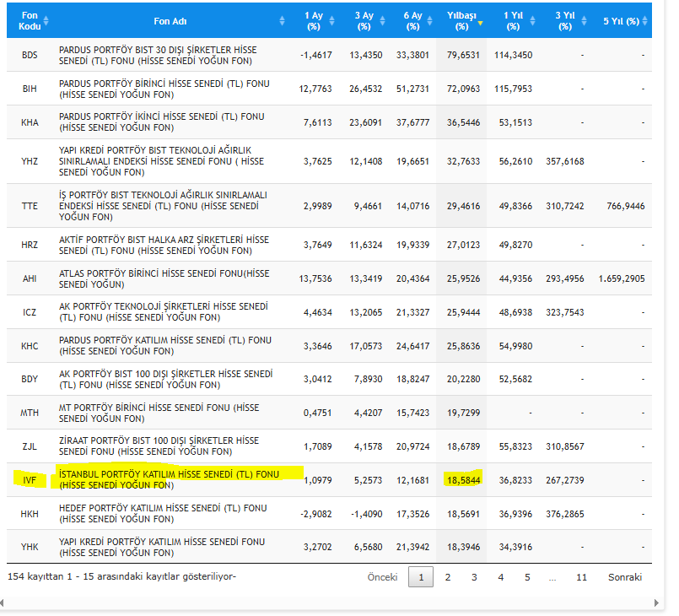The width and height of the screenshot is (679, 616).
Task: Open Pardus Portföy BIST 30 Dışı Şirketler fund
Action: (x=158, y=56)
